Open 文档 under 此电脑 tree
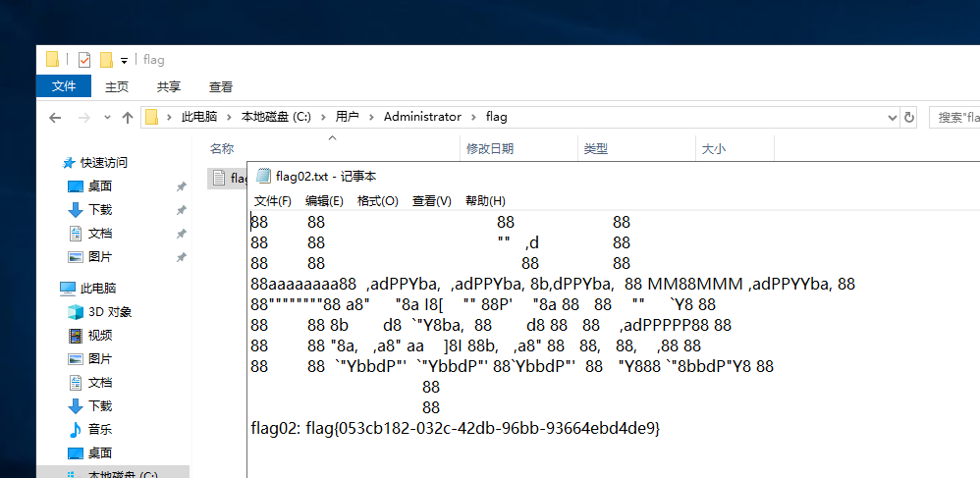980x478 pixels. click(x=100, y=383)
